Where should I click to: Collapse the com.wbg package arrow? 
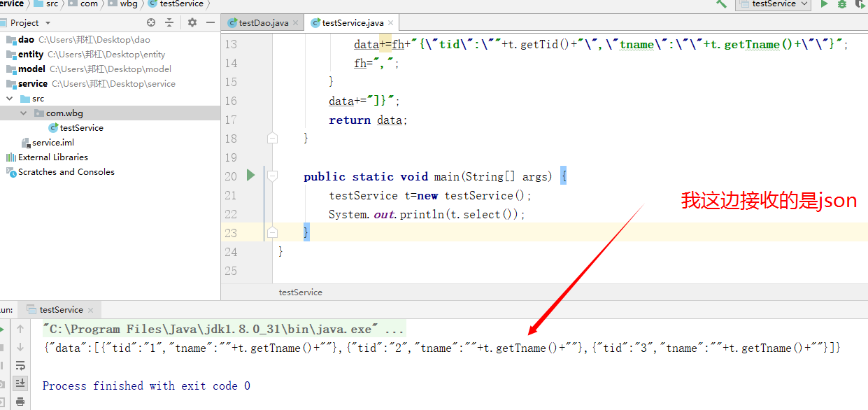[x=24, y=113]
